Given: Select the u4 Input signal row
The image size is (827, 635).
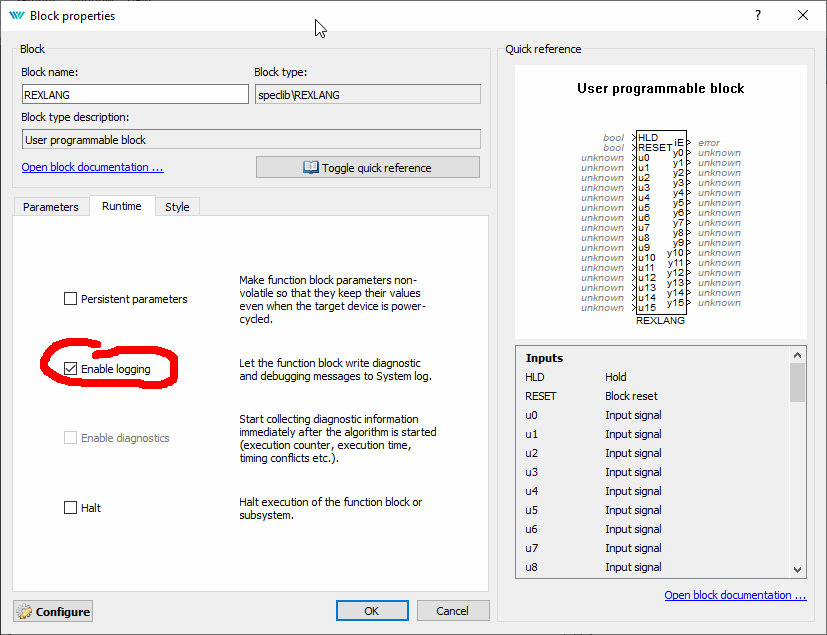Looking at the screenshot, I should click(652, 491).
